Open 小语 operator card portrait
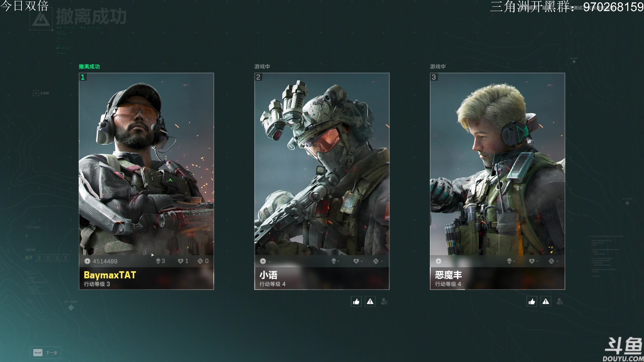Image resolution: width=644 pixels, height=362 pixels. tap(322, 164)
